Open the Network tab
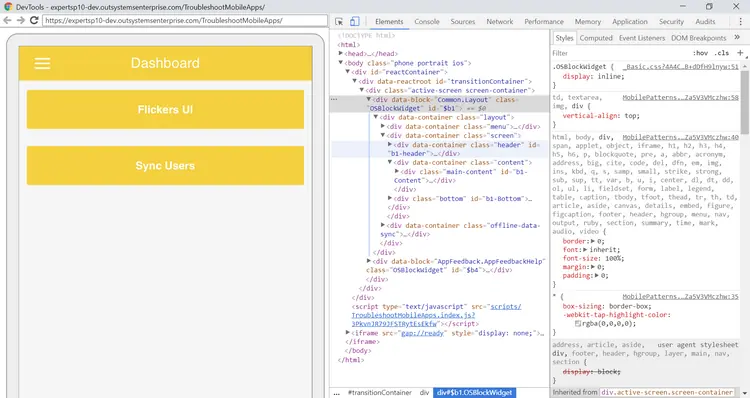The image size is (750, 398). pyautogui.click(x=499, y=22)
